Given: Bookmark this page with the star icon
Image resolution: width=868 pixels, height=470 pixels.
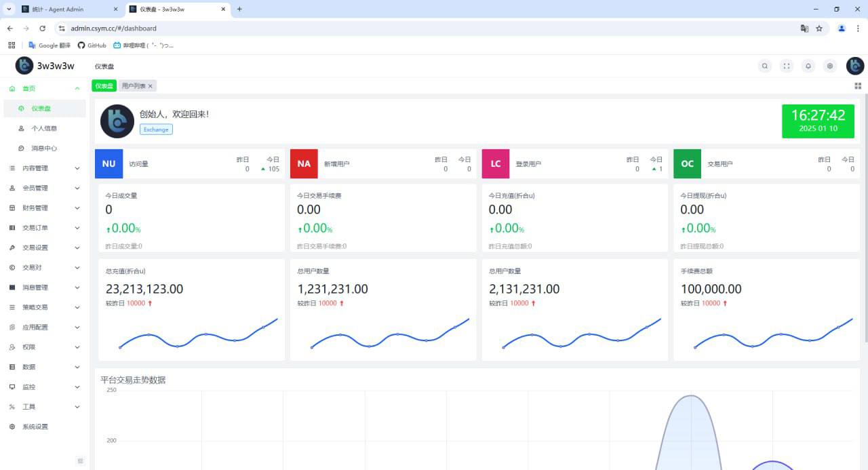Looking at the screenshot, I should pos(819,28).
